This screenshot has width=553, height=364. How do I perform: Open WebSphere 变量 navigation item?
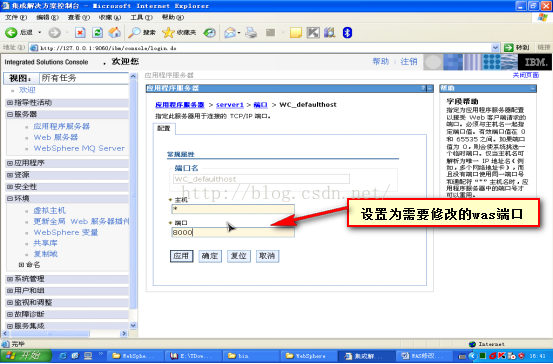(x=66, y=232)
